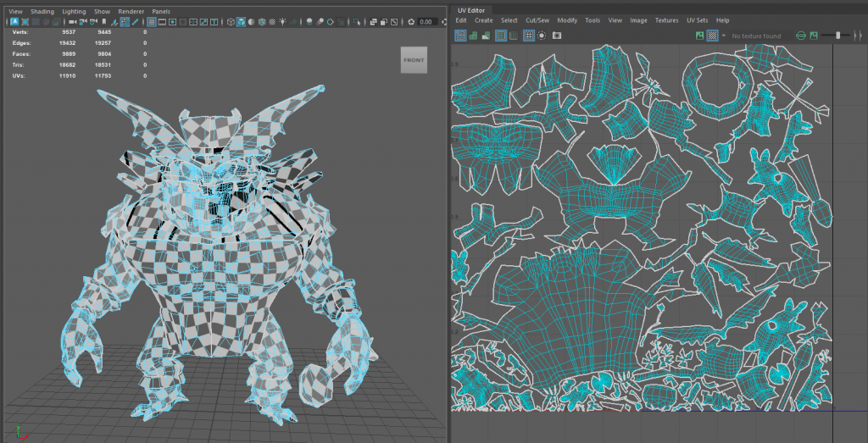Click the X-Ray Active Components icon
Image resolution: width=868 pixels, height=443 pixels.
point(384,22)
